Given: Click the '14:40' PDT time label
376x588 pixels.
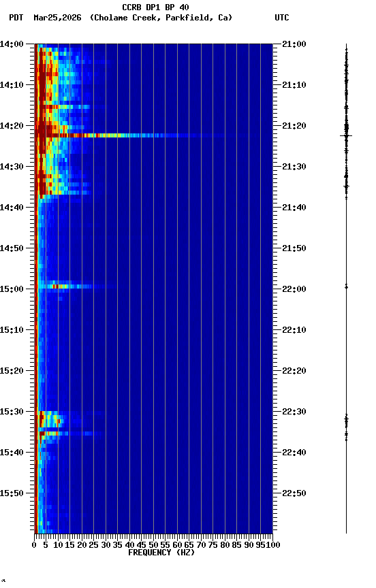Looking at the screenshot, I should point(12,208).
